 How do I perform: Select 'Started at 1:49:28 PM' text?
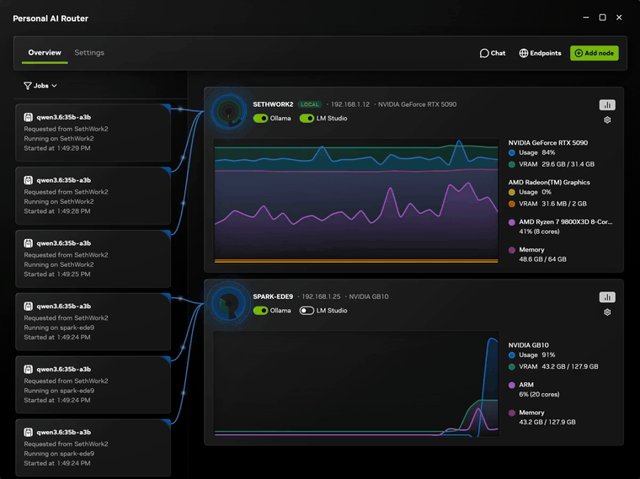[x=57, y=211]
